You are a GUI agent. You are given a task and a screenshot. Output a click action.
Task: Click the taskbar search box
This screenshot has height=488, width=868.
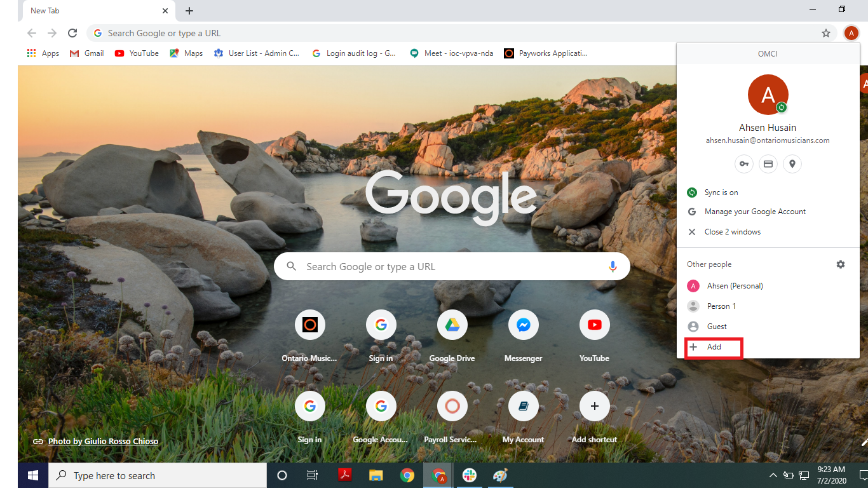pos(158,475)
